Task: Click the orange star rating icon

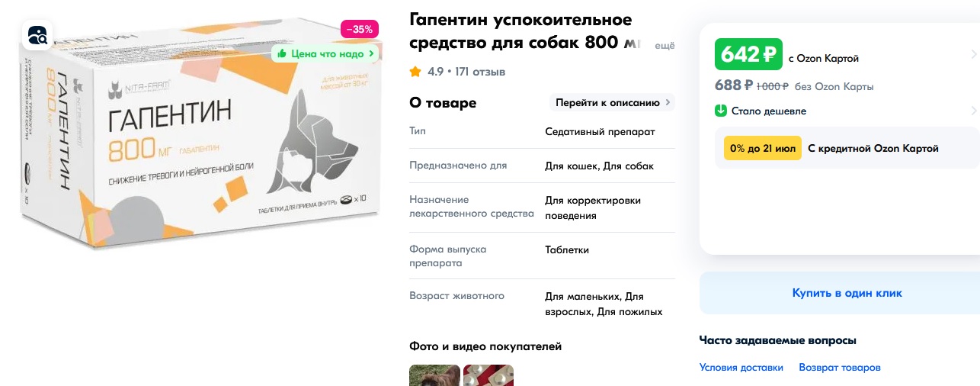Action: coord(415,72)
